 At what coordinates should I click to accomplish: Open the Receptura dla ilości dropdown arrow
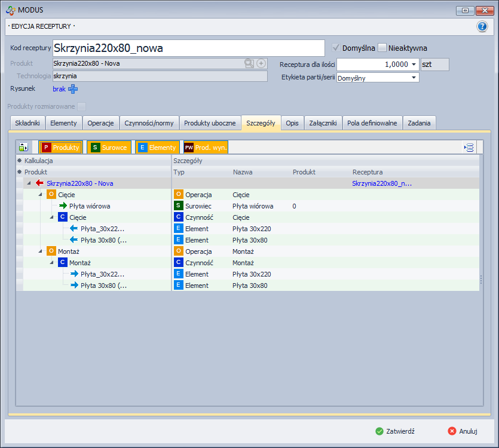(414, 65)
